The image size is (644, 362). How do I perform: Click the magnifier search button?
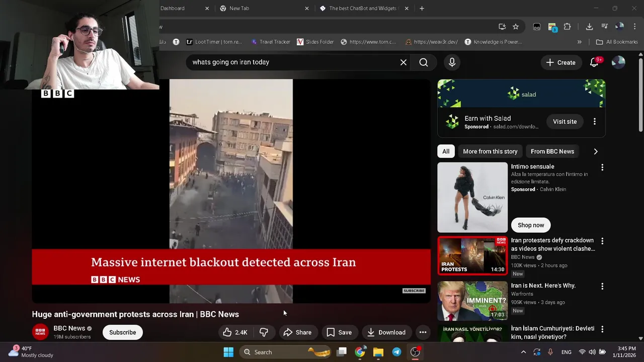click(424, 62)
